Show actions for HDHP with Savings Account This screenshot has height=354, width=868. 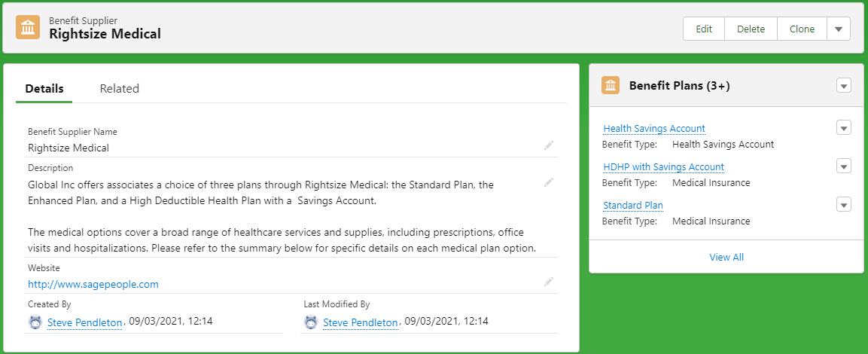pos(843,166)
